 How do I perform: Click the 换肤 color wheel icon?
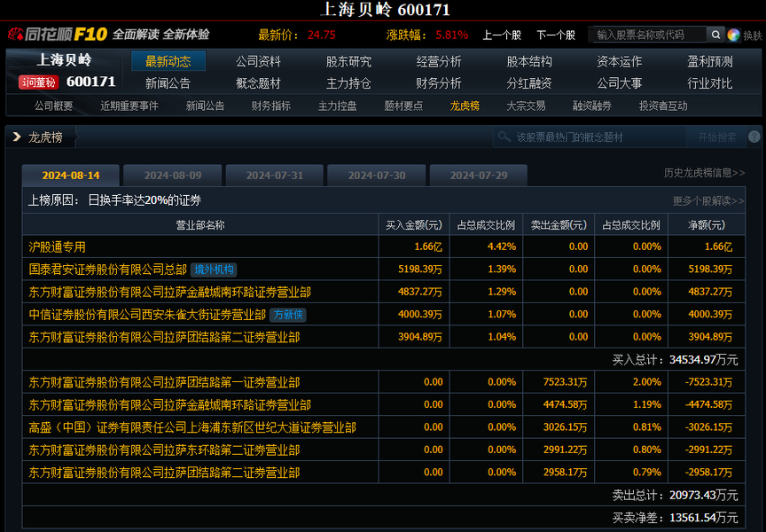pyautogui.click(x=733, y=35)
